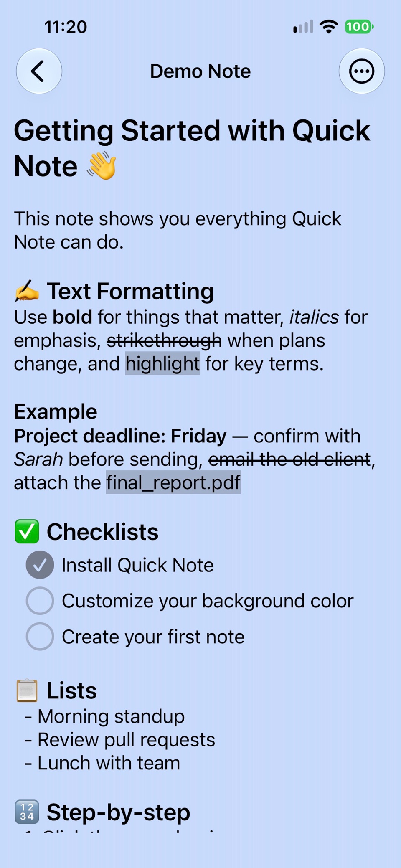Tap the highlighted final_report.pdf text

(173, 482)
